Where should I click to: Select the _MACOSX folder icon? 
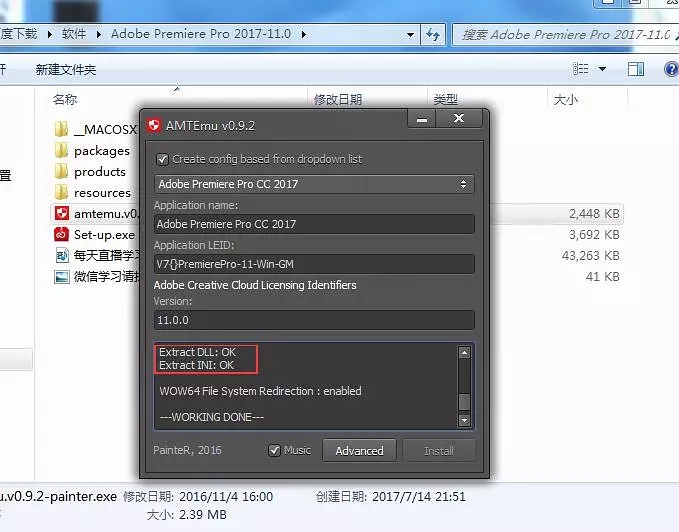61,129
